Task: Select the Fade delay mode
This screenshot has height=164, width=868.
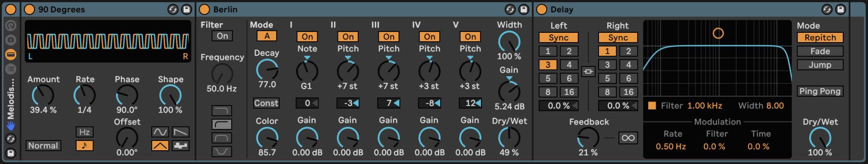Action: pos(820,51)
